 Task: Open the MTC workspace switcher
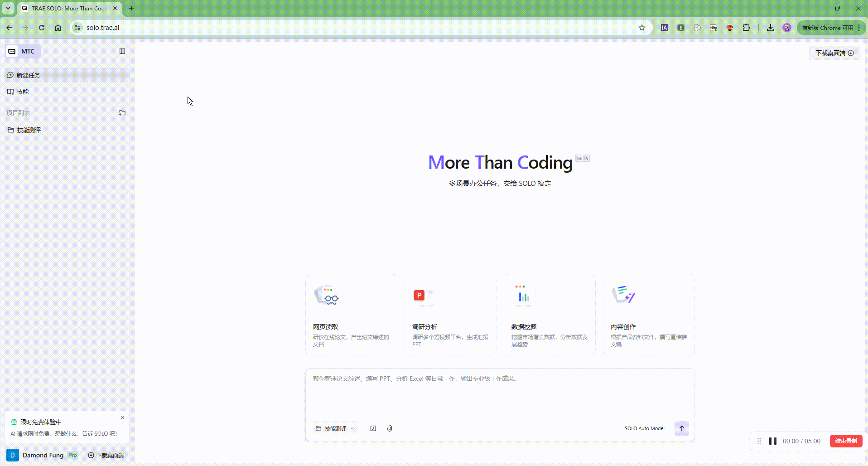pos(23,51)
